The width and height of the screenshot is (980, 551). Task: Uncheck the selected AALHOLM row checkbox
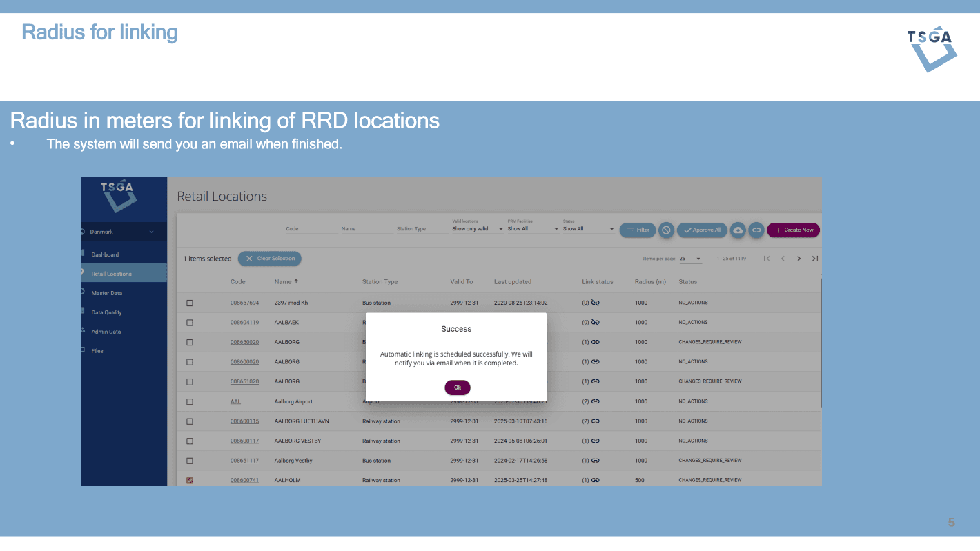[190, 481]
